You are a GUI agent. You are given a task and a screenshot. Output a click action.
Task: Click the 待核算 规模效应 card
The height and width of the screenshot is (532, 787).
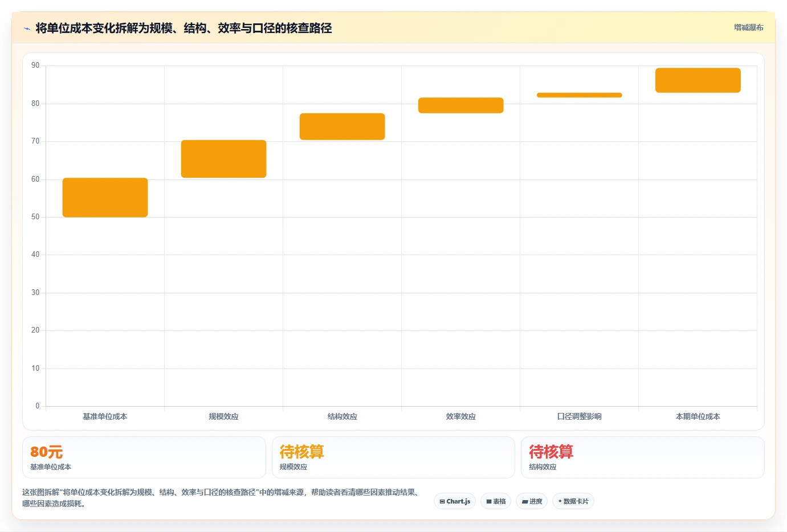click(x=393, y=457)
